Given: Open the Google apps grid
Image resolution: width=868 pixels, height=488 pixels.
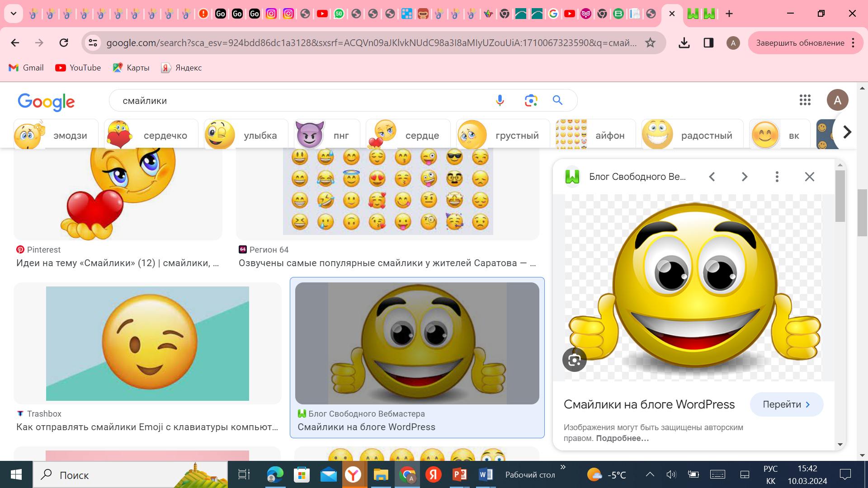Looking at the screenshot, I should click(805, 100).
